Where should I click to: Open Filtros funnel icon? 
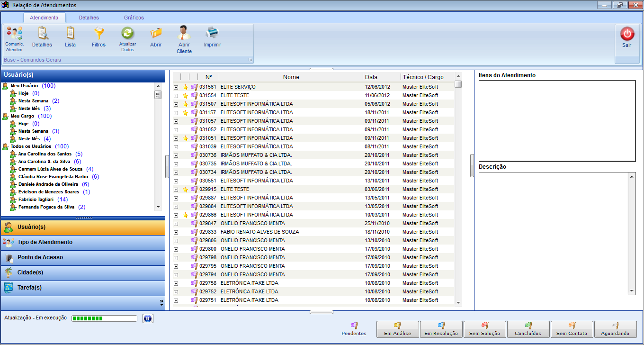[x=98, y=34]
